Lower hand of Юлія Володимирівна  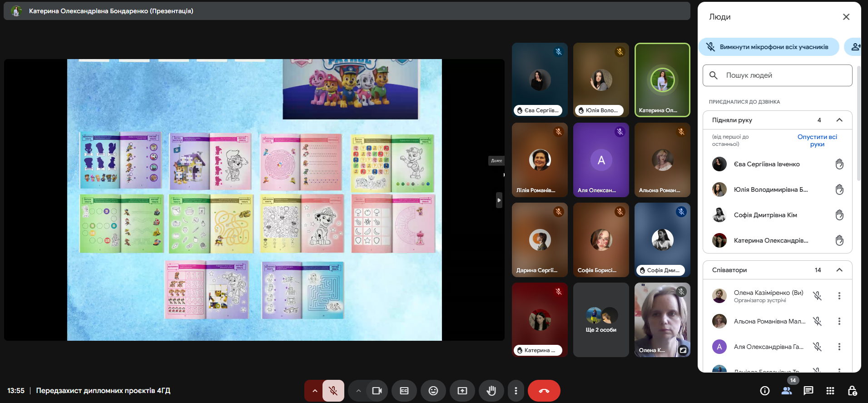[x=839, y=189]
